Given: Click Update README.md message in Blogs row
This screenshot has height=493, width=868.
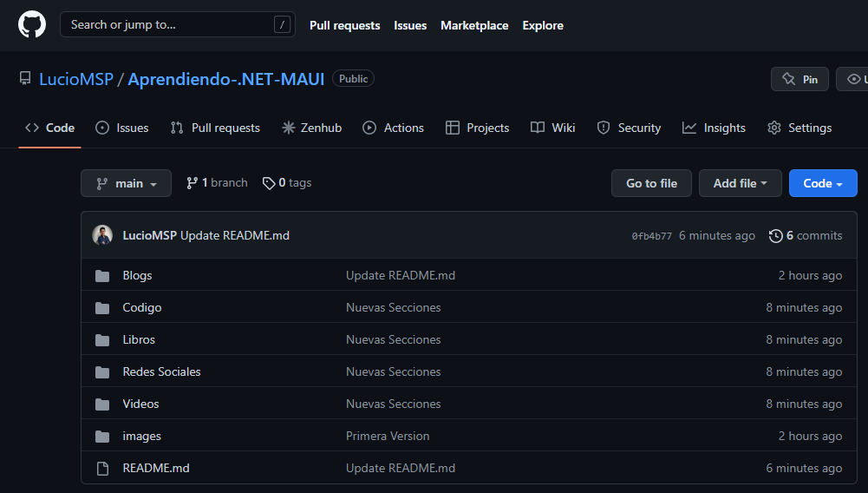Looking at the screenshot, I should (401, 276).
